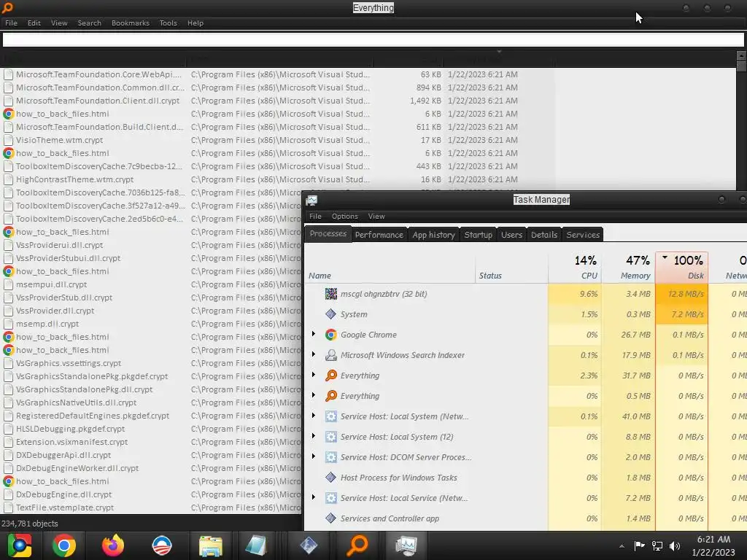Viewport: 747px width, 560px height.
Task: Click Host Process for Windows Tasks icon
Action: [330, 478]
